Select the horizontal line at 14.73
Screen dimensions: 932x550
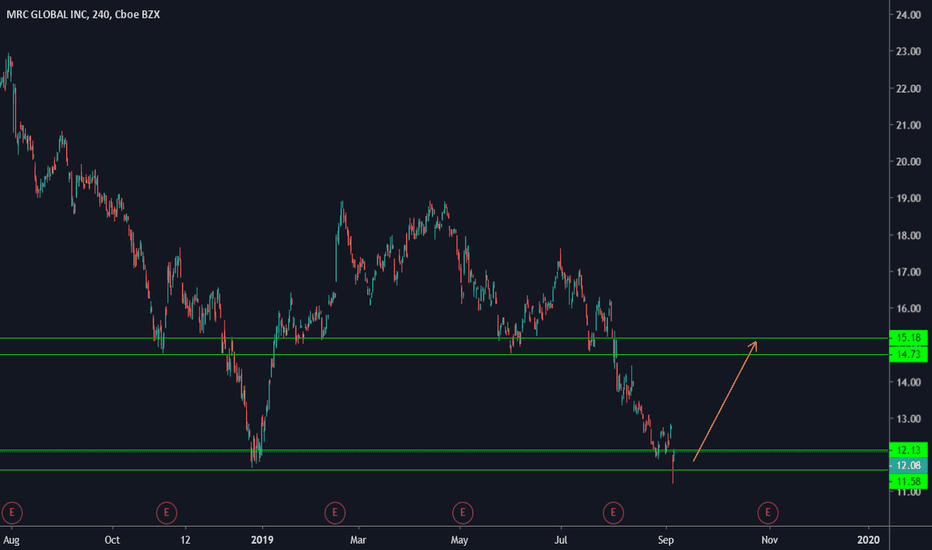445,354
